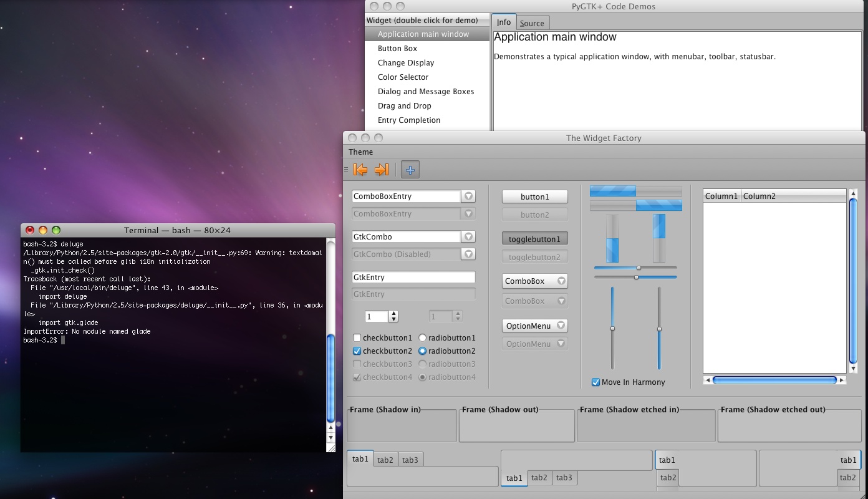
Task: Click the Widget column header in demos list
Action: click(428, 21)
